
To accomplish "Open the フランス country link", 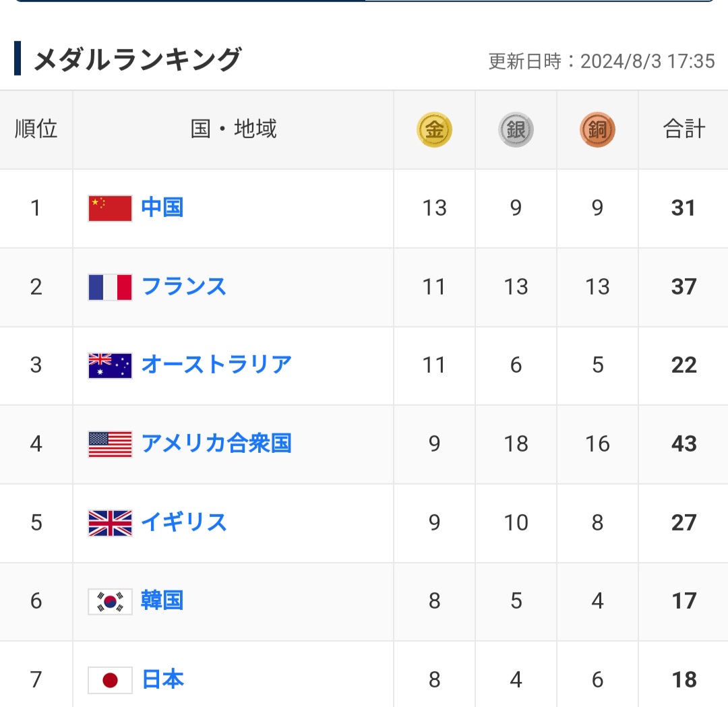I will point(184,286).
